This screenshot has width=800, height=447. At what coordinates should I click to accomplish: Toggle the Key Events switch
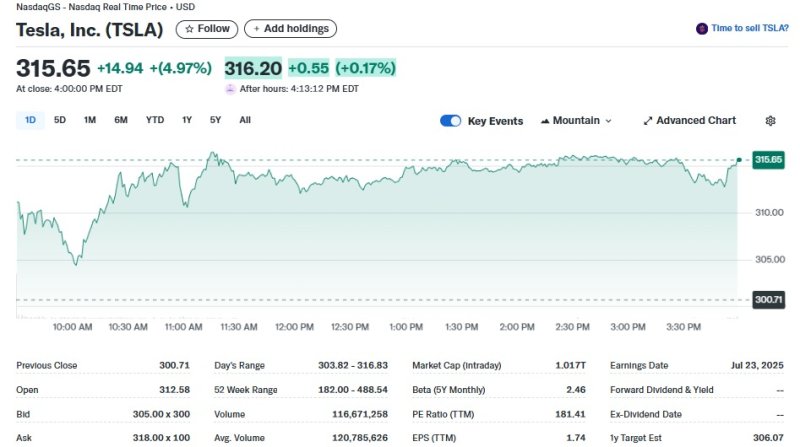pyautogui.click(x=450, y=121)
